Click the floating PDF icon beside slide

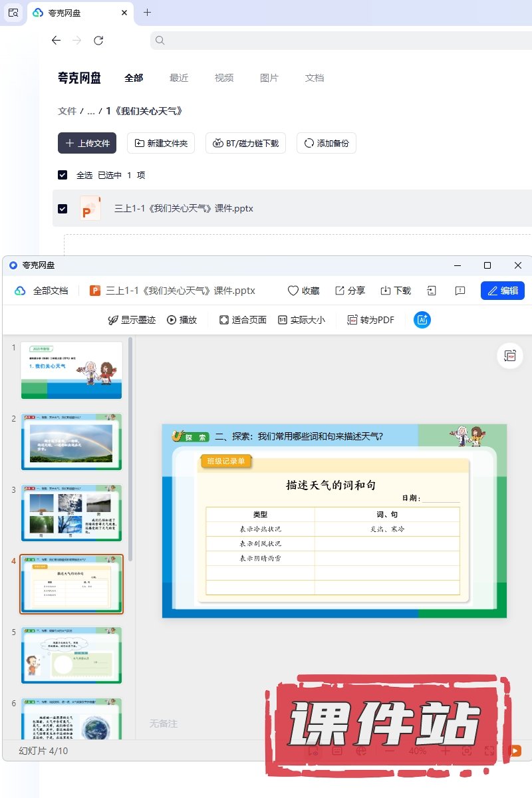tap(510, 356)
